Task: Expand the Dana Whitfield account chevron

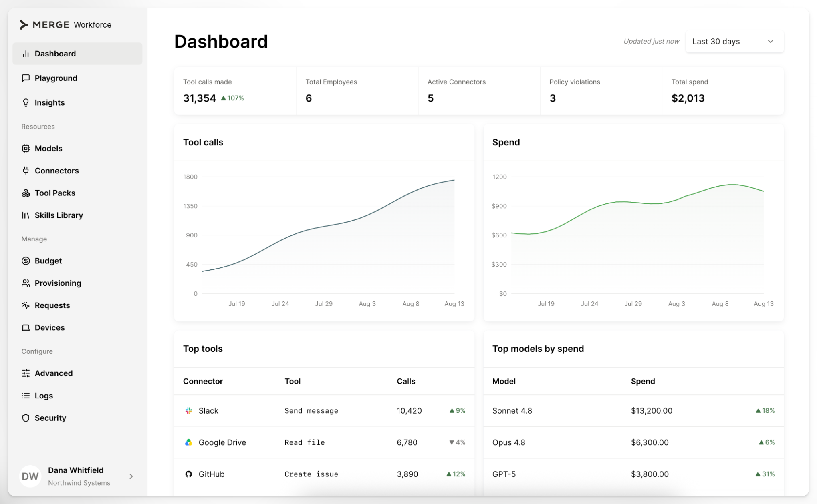Action: coord(131,476)
